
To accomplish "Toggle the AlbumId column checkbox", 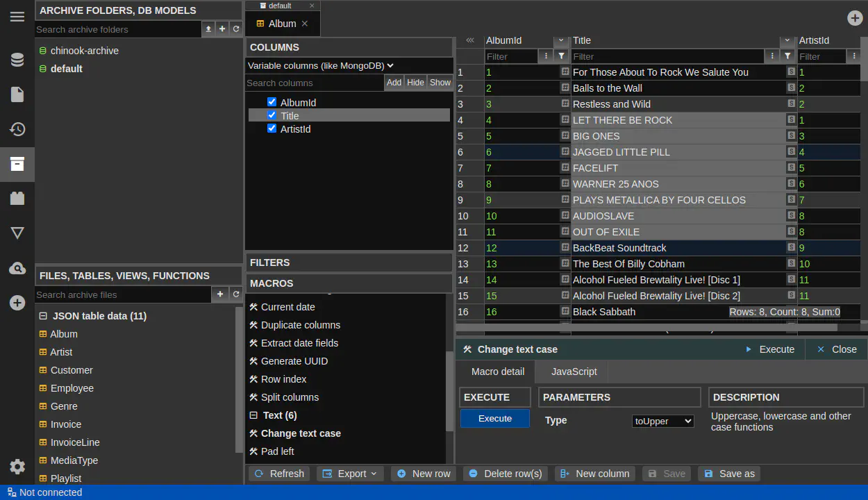I will 272,102.
